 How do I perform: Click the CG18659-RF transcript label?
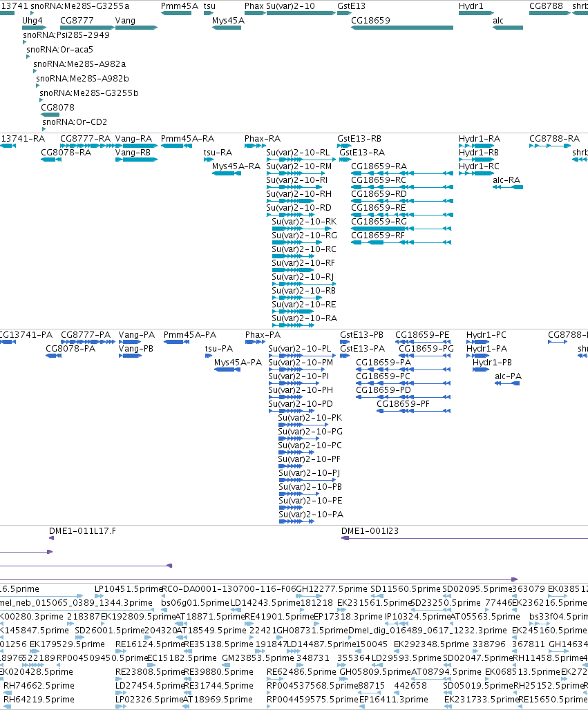(x=378, y=235)
